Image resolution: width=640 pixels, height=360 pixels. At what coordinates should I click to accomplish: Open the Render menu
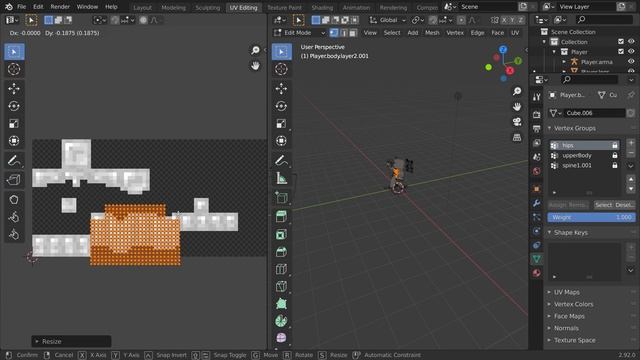point(60,7)
